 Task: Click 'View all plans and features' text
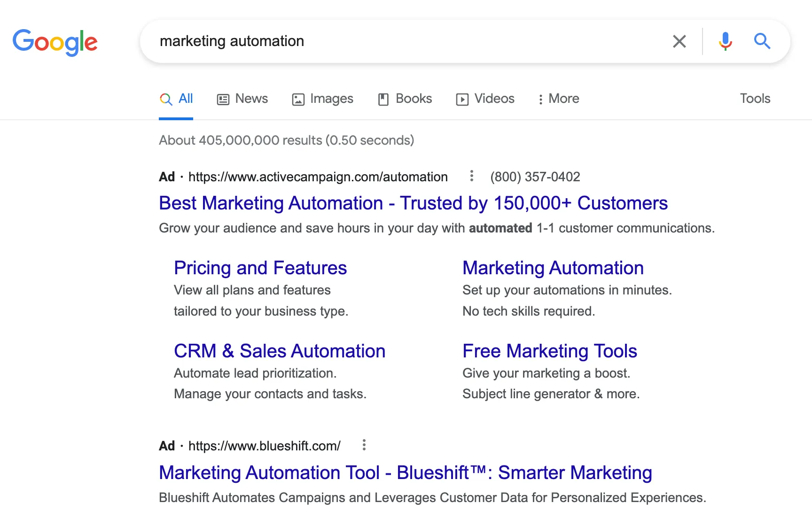point(252,290)
